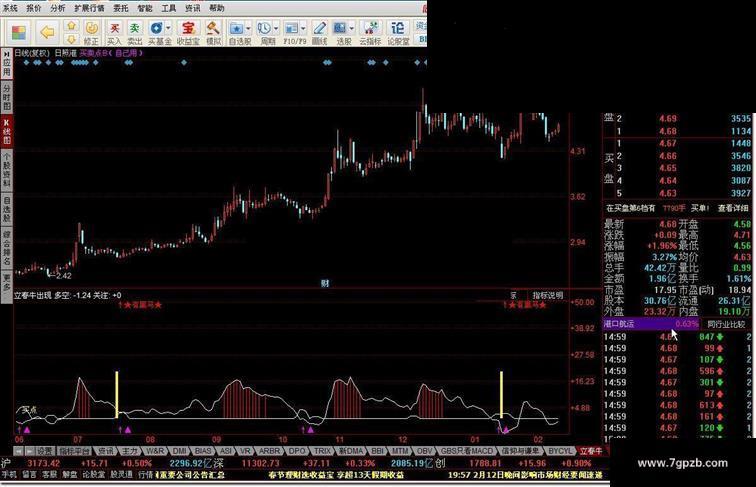Screen dimensions: 756x487
Task: Expand the F10/F9 dropdown arrow
Action: pyautogui.click(x=304, y=28)
